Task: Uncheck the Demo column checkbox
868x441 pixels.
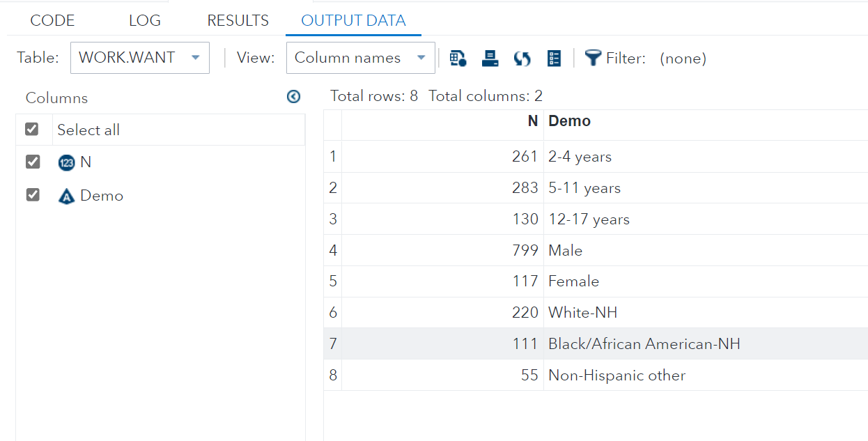Action: [x=33, y=195]
